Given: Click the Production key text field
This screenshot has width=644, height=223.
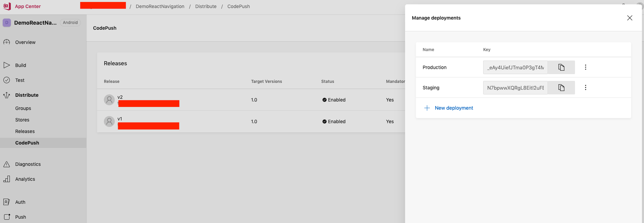Looking at the screenshot, I should point(515,67).
